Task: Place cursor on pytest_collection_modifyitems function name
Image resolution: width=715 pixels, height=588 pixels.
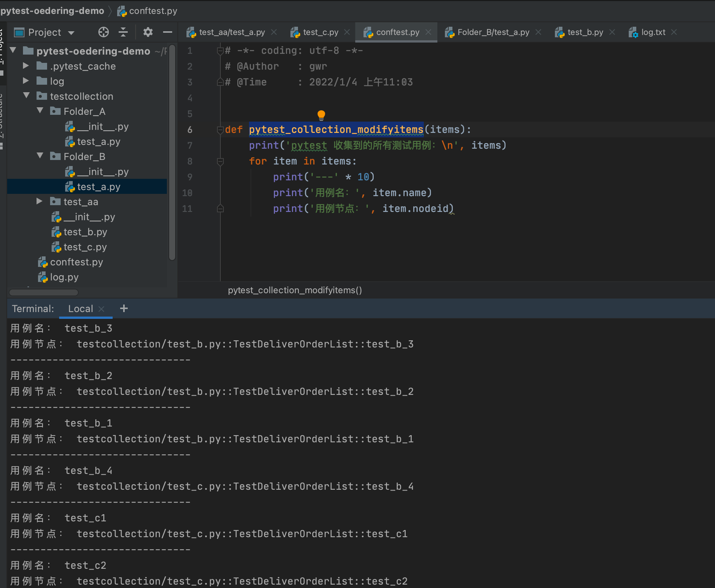Action: (x=336, y=130)
